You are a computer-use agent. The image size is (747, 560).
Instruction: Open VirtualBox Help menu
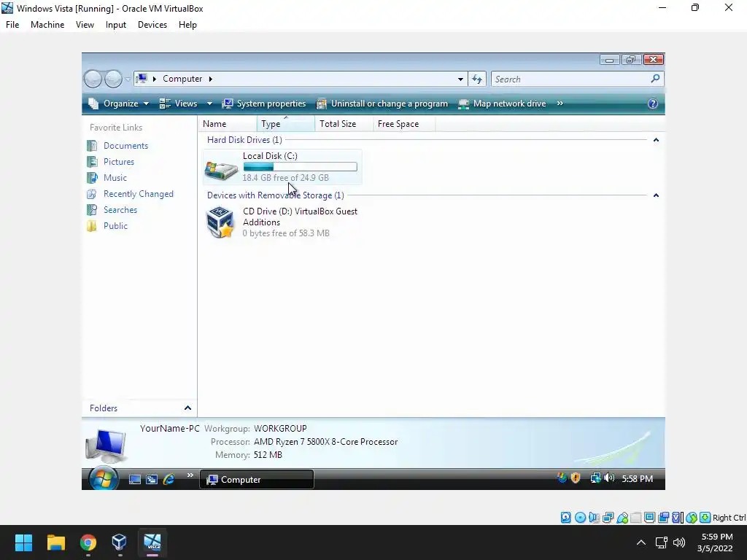187,25
